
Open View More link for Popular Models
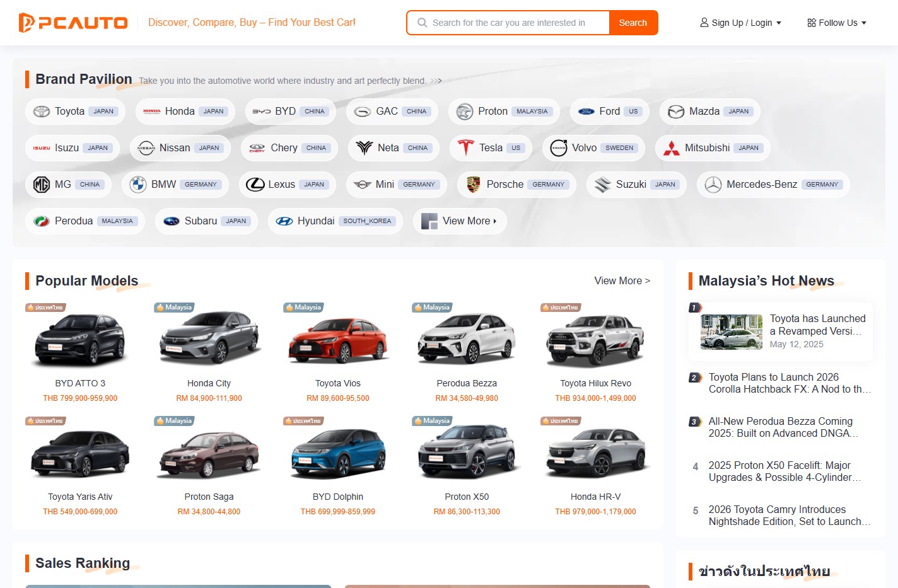click(622, 281)
